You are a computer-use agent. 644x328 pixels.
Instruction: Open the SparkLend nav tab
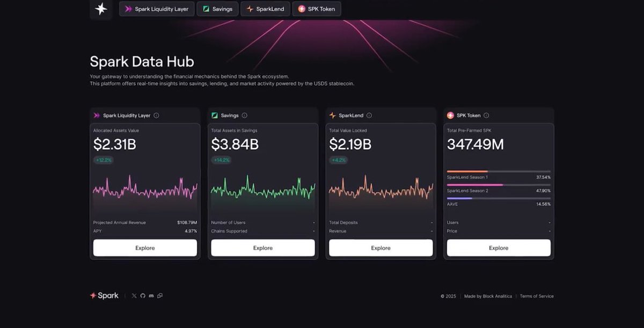click(x=266, y=9)
